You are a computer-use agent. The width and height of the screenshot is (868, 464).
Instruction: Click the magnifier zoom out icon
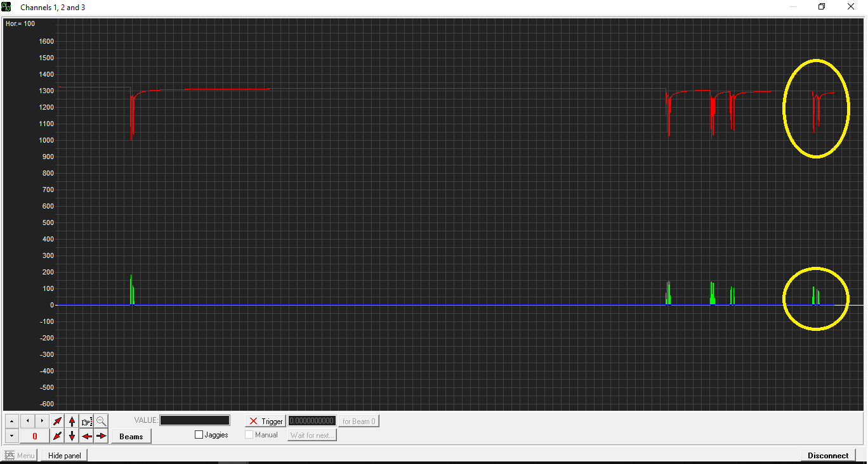[x=102, y=421]
